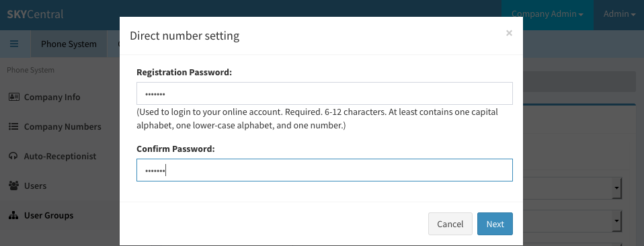Image resolution: width=644 pixels, height=246 pixels.
Task: Click the hamburger menu icon
Action: (x=14, y=44)
